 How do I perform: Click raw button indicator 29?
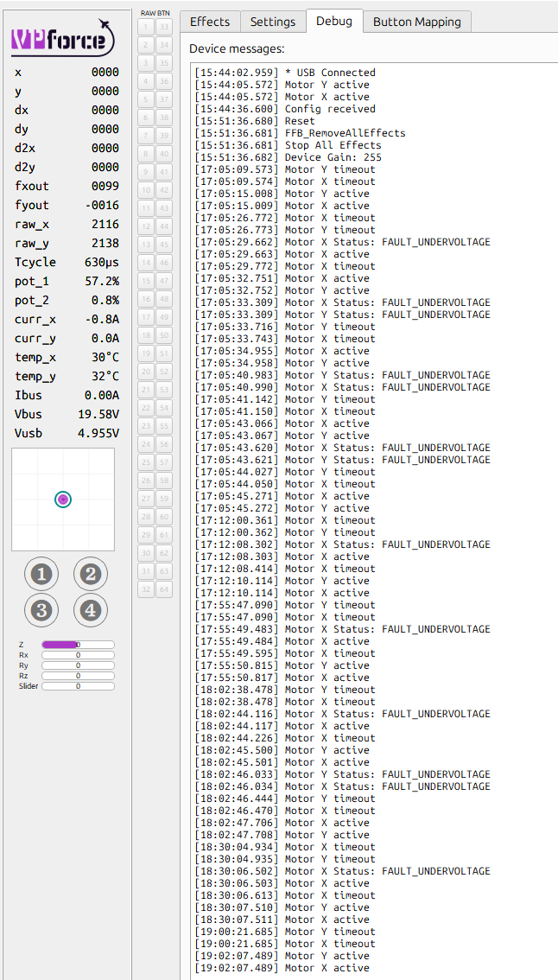point(146,535)
